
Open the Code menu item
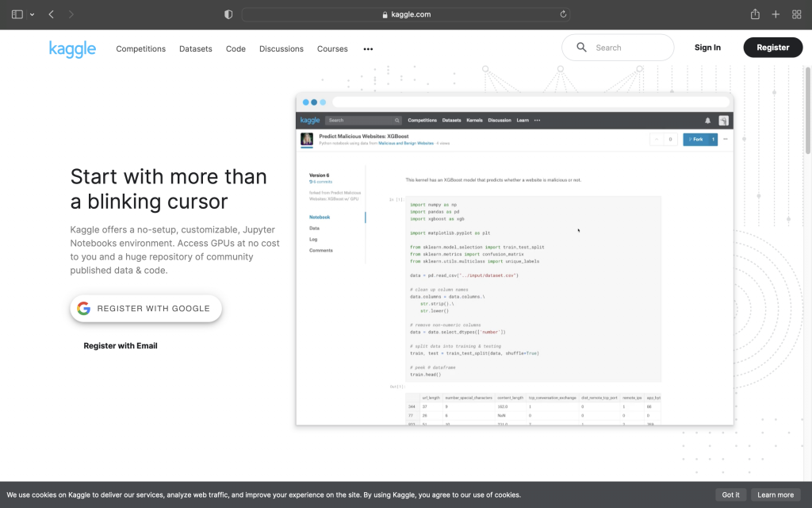(236, 48)
